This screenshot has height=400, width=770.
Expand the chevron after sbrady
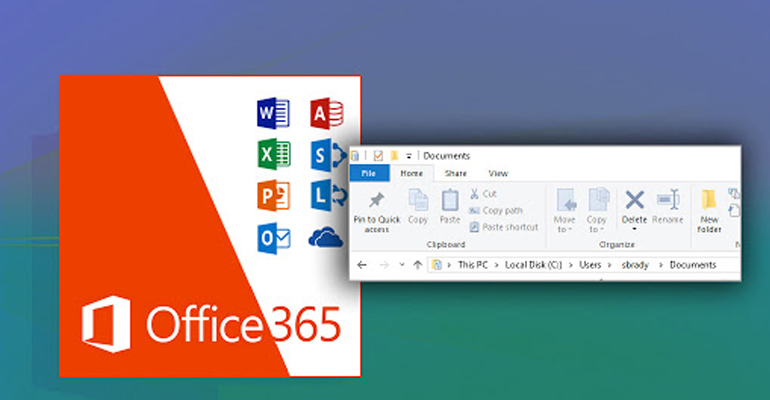(x=660, y=265)
